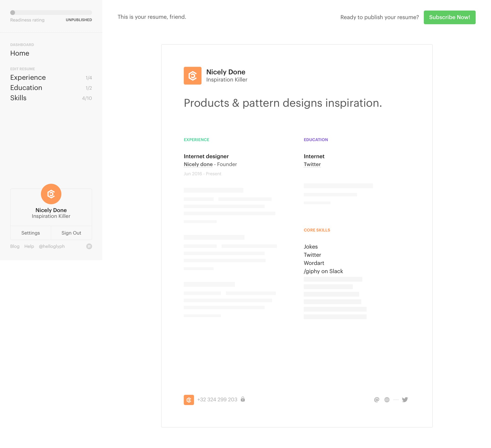
Task: Click the Readiness rating progress bar
Action: tap(51, 12)
